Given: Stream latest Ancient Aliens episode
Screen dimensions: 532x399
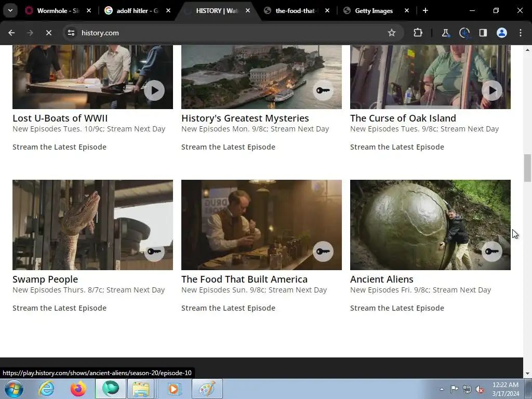Looking at the screenshot, I should (397, 308).
